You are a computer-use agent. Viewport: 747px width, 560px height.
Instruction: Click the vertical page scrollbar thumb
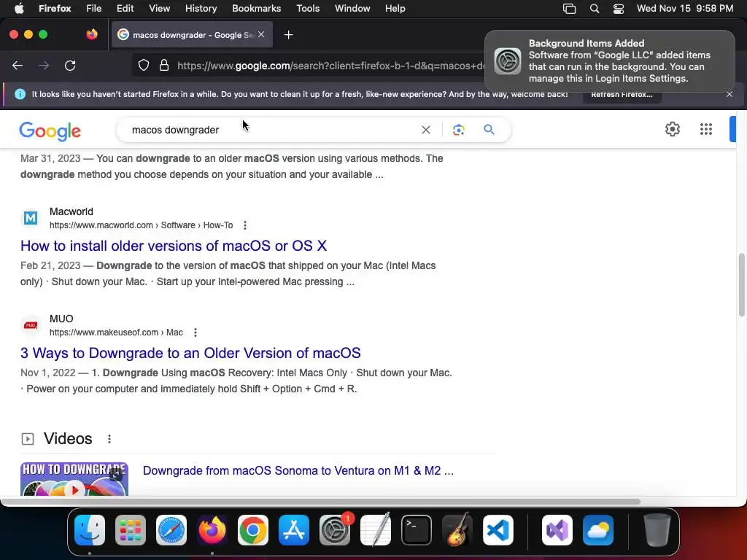(741, 285)
